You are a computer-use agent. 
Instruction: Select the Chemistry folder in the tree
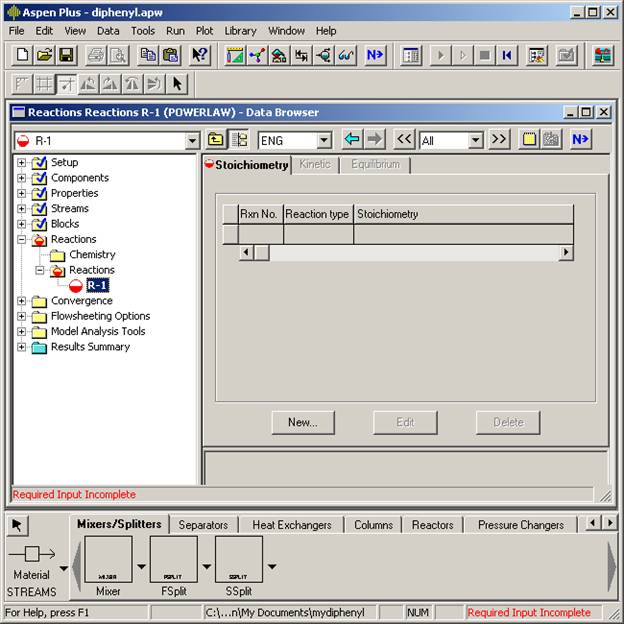(x=92, y=255)
